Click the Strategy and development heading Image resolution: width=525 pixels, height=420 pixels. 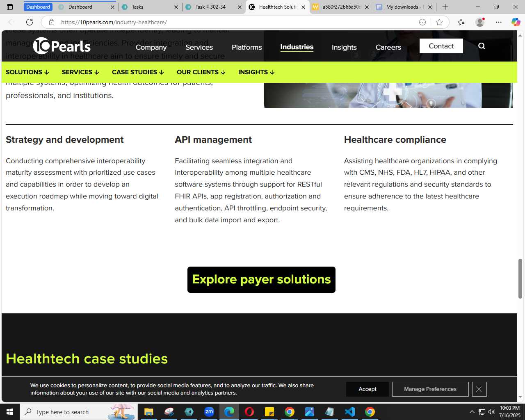tap(65, 140)
